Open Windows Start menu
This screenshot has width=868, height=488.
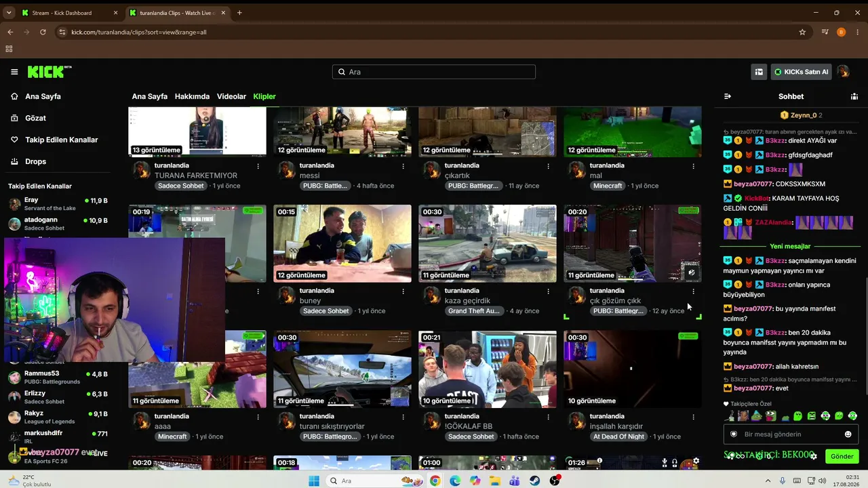(x=313, y=481)
